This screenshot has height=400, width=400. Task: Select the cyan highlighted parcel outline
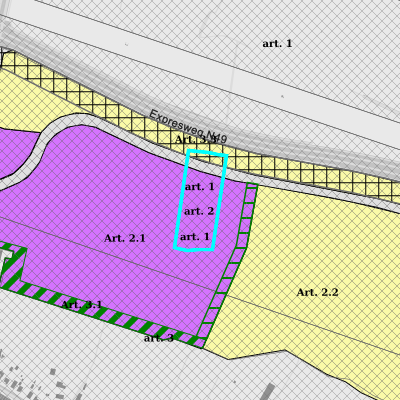pos(201,200)
